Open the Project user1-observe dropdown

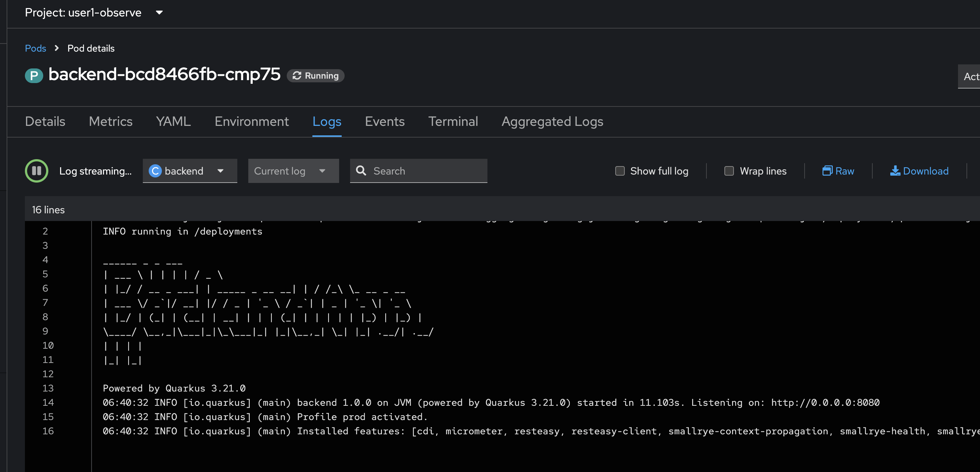point(94,12)
